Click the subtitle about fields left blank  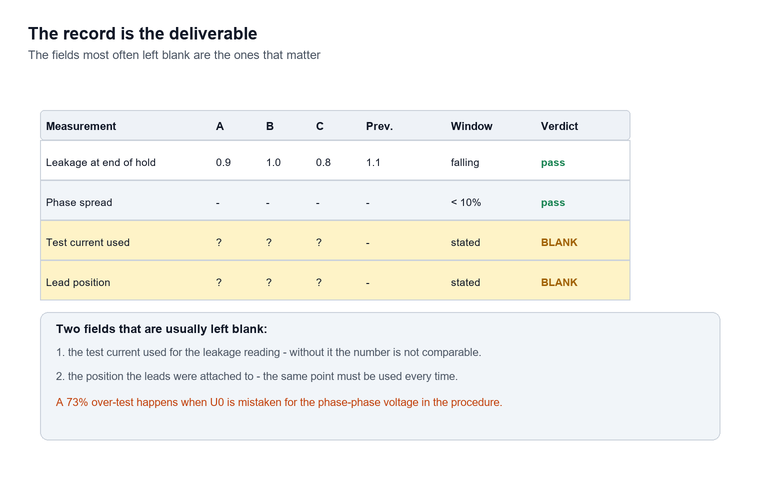174,55
